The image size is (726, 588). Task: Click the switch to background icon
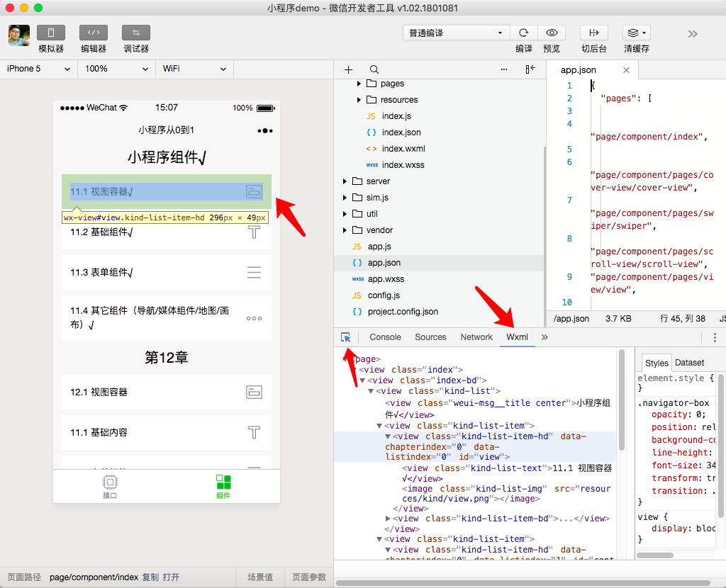coord(594,33)
